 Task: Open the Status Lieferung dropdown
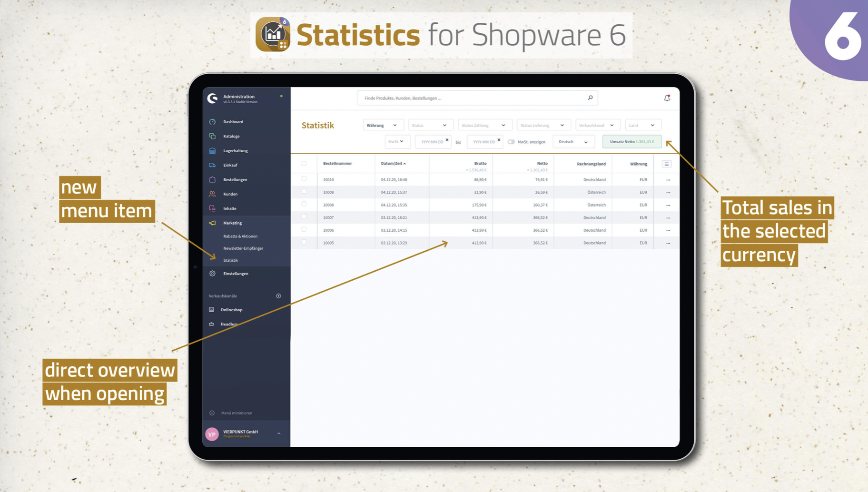(543, 125)
